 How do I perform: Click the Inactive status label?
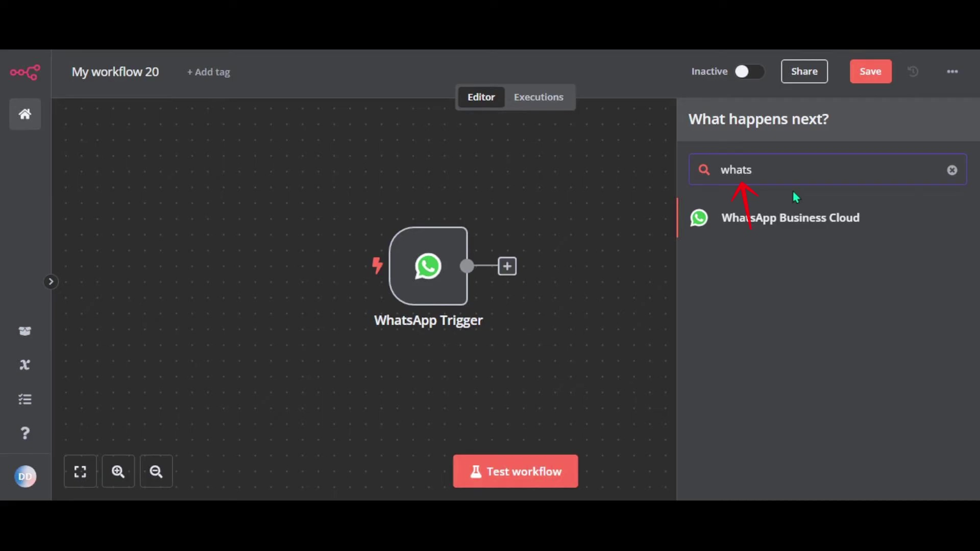[709, 71]
